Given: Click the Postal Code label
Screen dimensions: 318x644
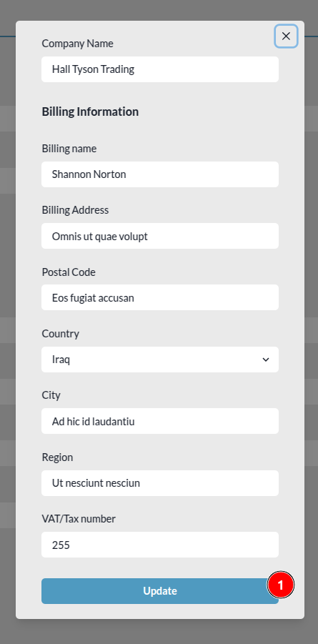Looking at the screenshot, I should [x=69, y=272].
